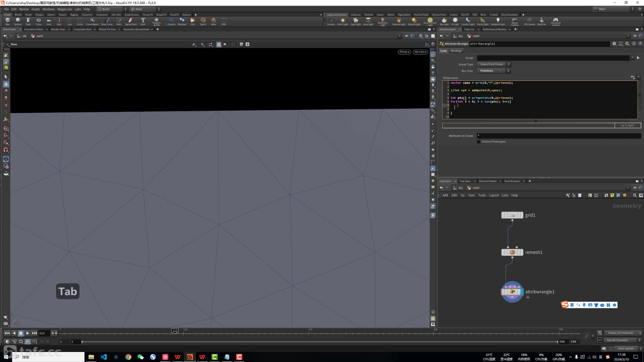The width and height of the screenshot is (644, 362).
Task: Toggle Auto Update mode at bottom right
Action: click(x=626, y=349)
